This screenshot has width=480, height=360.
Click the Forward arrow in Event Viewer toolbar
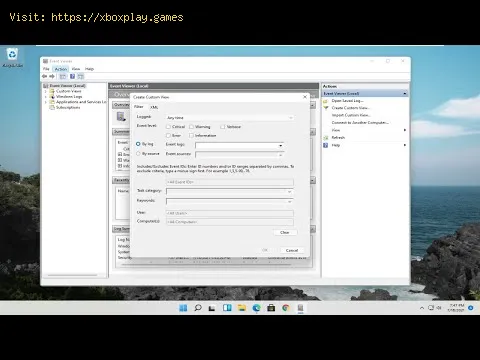tap(52, 76)
